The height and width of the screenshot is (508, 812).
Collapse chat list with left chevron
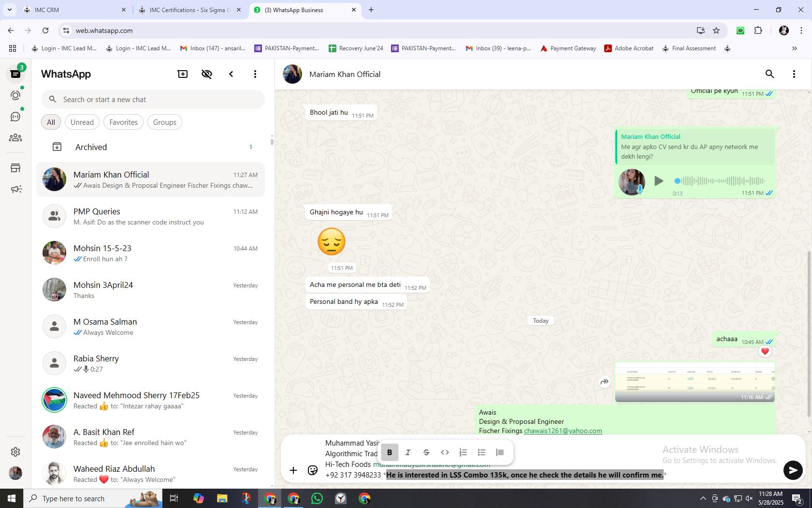[231, 74]
